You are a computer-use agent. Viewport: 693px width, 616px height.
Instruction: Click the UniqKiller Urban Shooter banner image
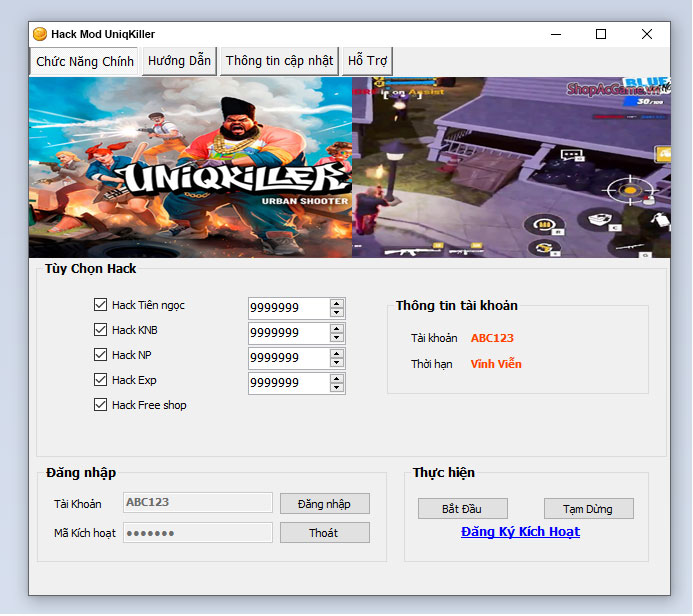[x=190, y=167]
